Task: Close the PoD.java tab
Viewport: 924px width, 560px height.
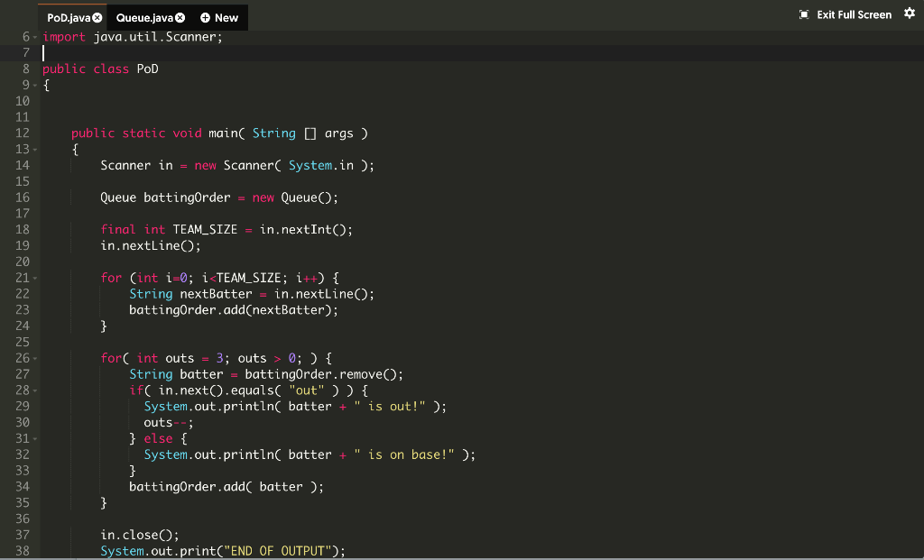Action: (x=97, y=18)
